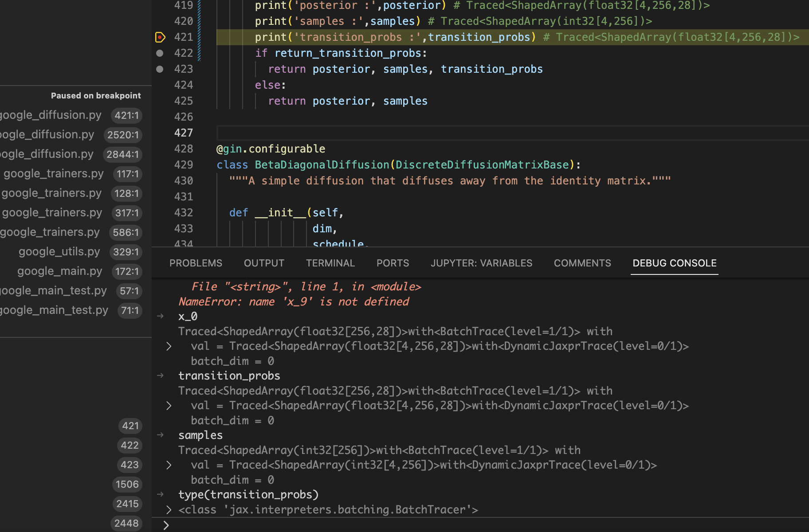Expand the samples value details

(x=169, y=465)
